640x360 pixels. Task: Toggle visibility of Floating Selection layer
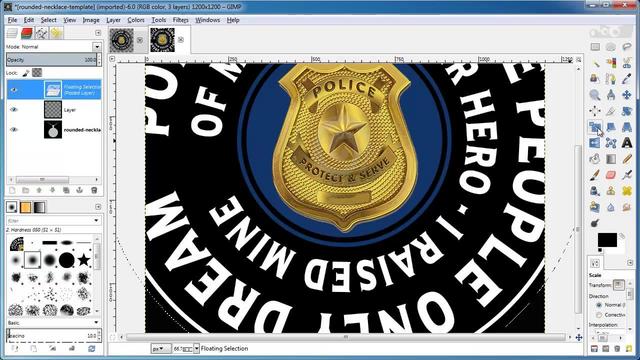pos(14,89)
